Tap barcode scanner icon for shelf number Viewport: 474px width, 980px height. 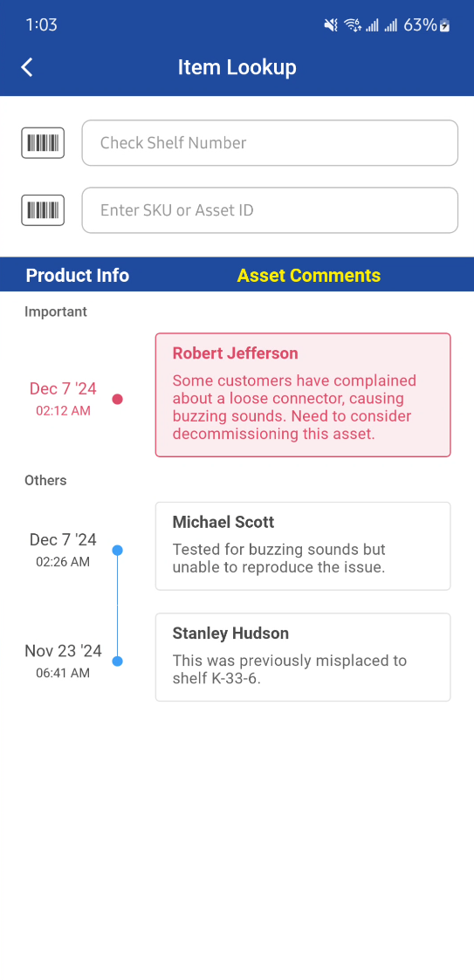(43, 142)
